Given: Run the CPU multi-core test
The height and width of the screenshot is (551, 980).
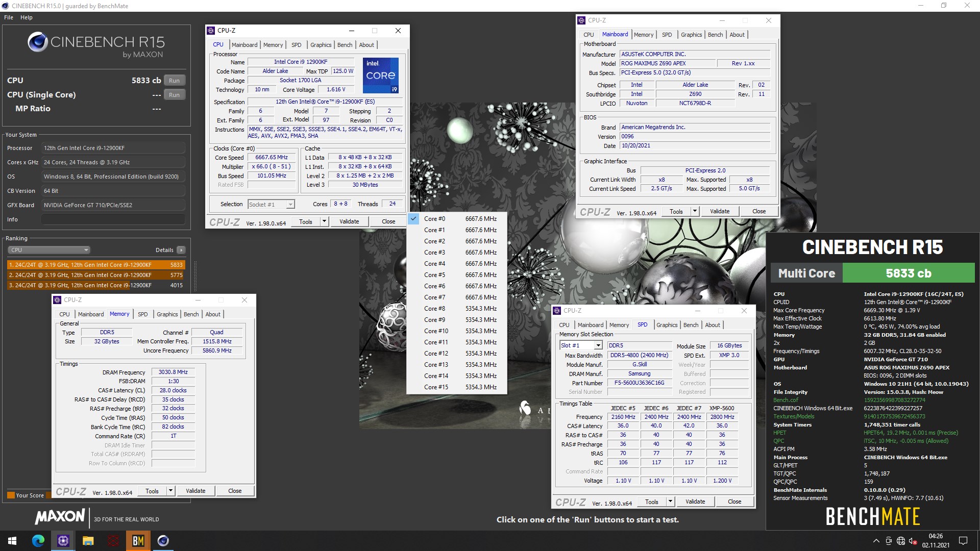Looking at the screenshot, I should (174, 81).
